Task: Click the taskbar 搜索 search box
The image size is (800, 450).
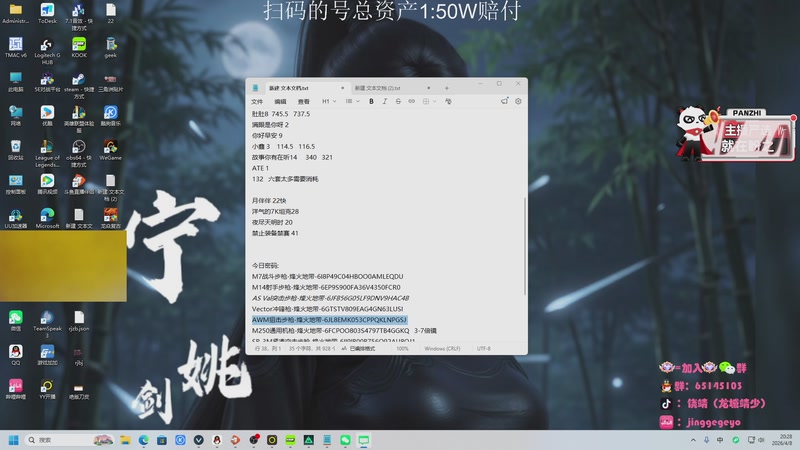Action: pyautogui.click(x=69, y=440)
